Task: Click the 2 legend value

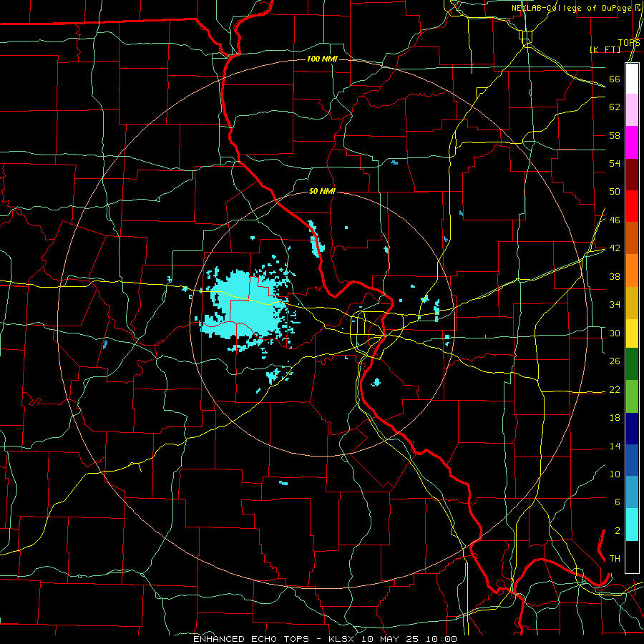Action: click(617, 531)
